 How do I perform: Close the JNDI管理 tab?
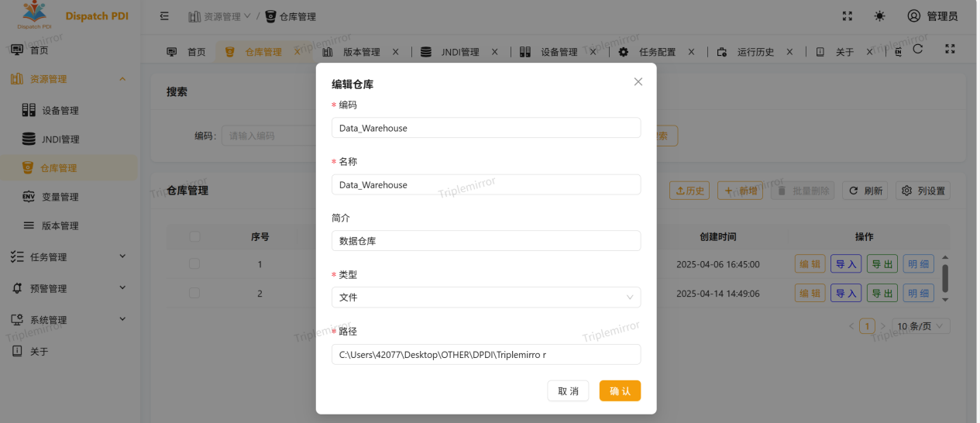point(494,52)
